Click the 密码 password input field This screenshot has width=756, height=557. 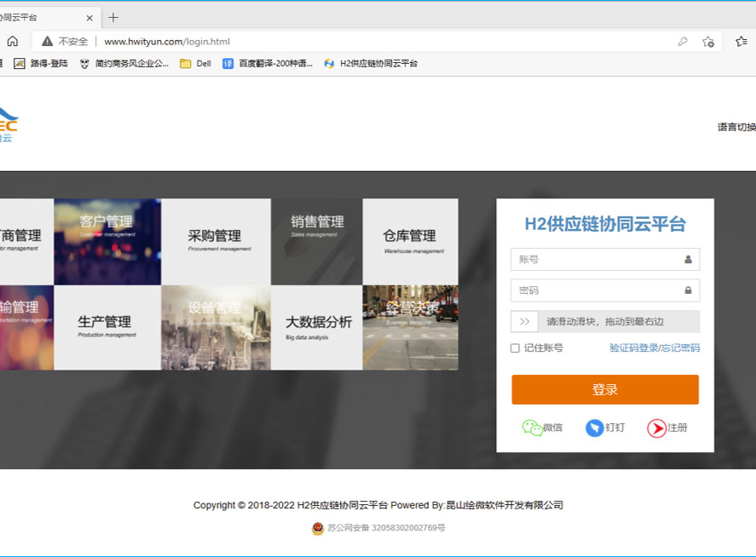pos(605,290)
